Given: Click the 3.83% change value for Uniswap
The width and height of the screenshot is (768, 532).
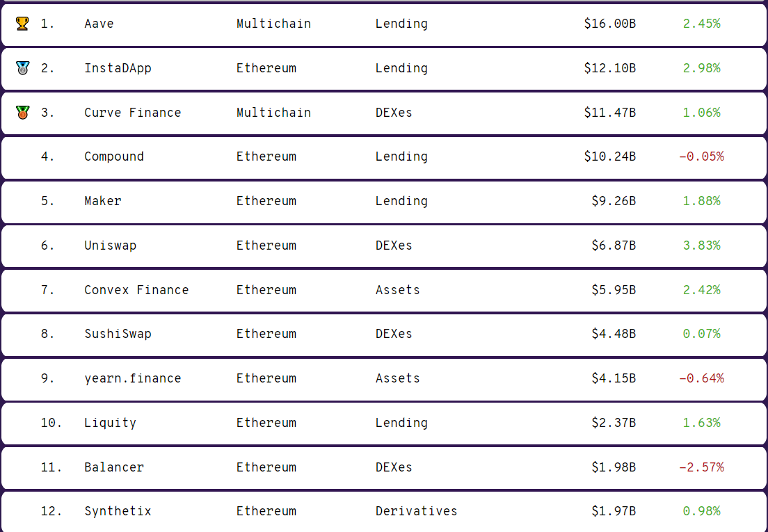Looking at the screenshot, I should (x=701, y=245).
